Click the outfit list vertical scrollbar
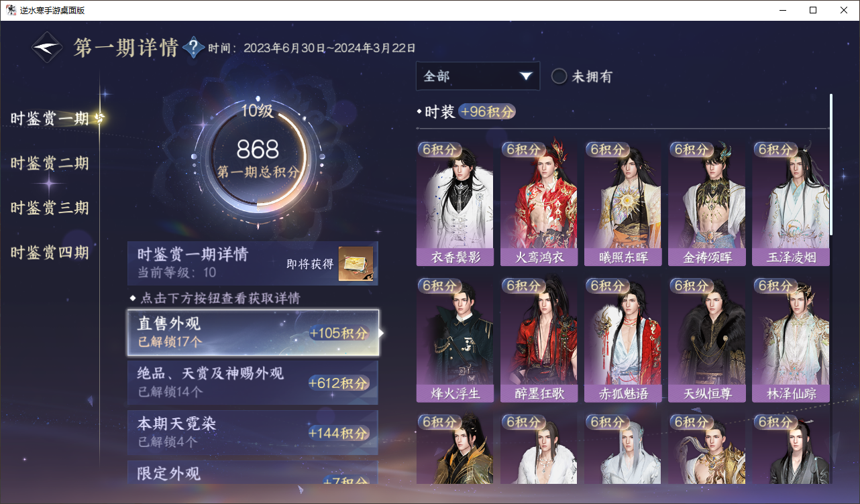 pos(831,164)
